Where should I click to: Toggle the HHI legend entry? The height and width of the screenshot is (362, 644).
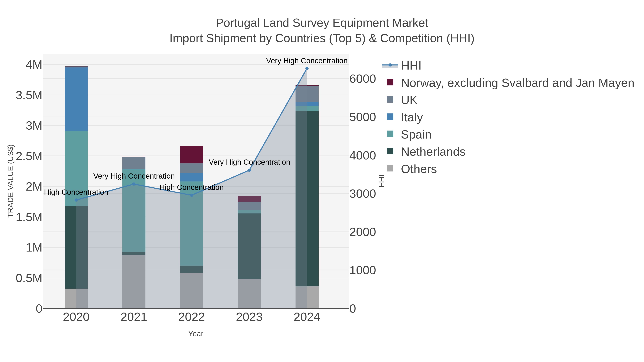401,65
